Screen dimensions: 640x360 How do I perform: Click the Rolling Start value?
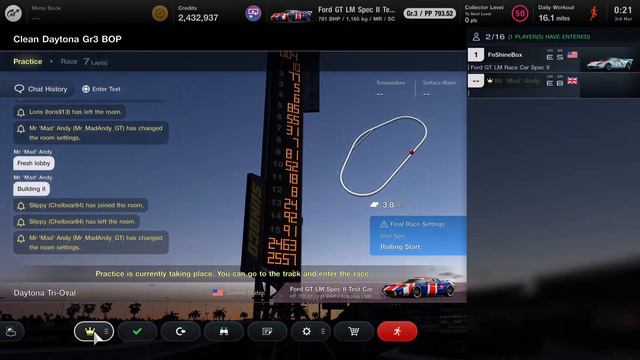(400, 247)
